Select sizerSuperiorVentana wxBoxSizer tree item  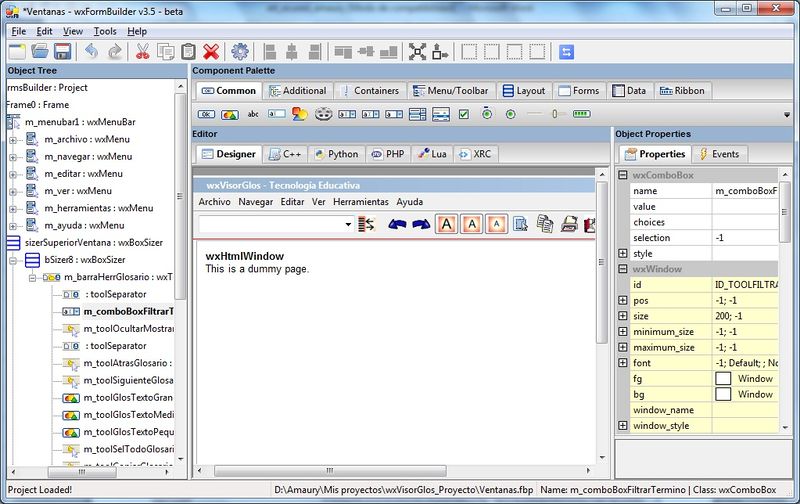(93, 243)
